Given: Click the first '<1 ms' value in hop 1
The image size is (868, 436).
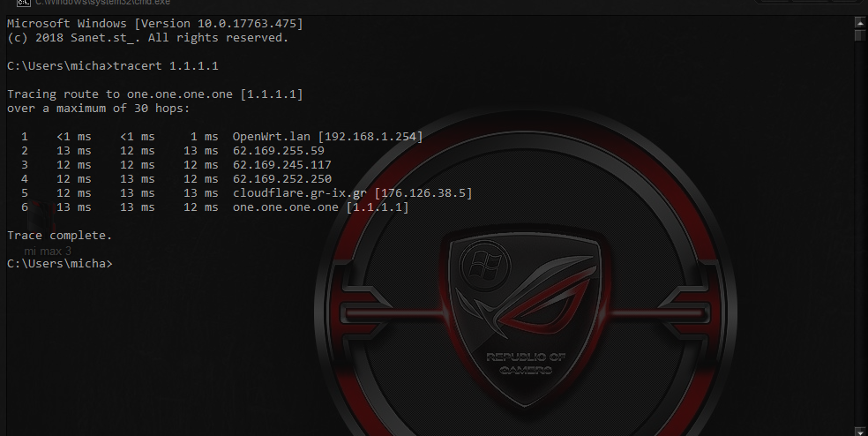Looking at the screenshot, I should point(73,136).
